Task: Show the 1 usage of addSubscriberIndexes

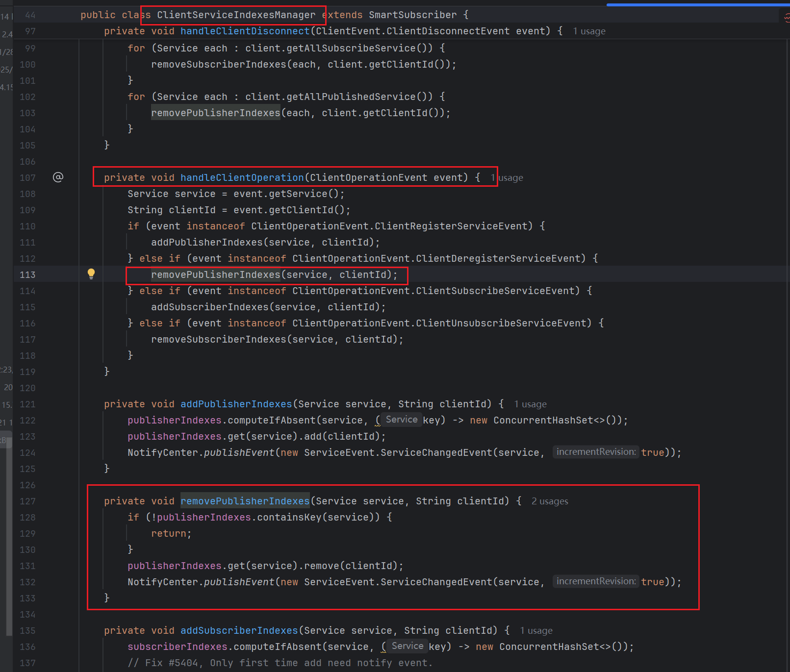Action: pos(536,631)
